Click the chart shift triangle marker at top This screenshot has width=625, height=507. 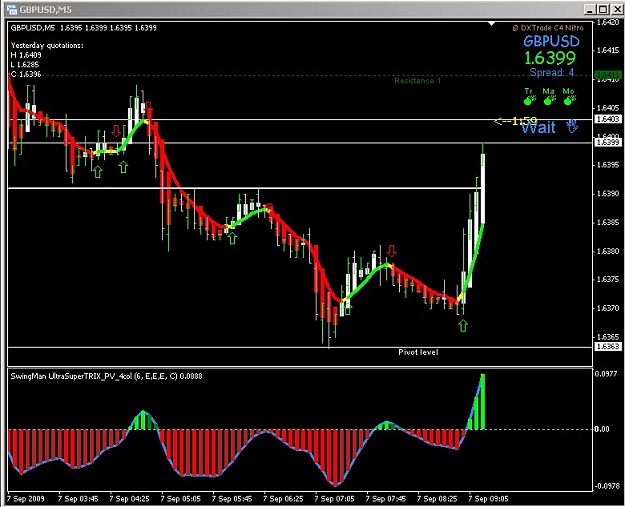pos(492,24)
